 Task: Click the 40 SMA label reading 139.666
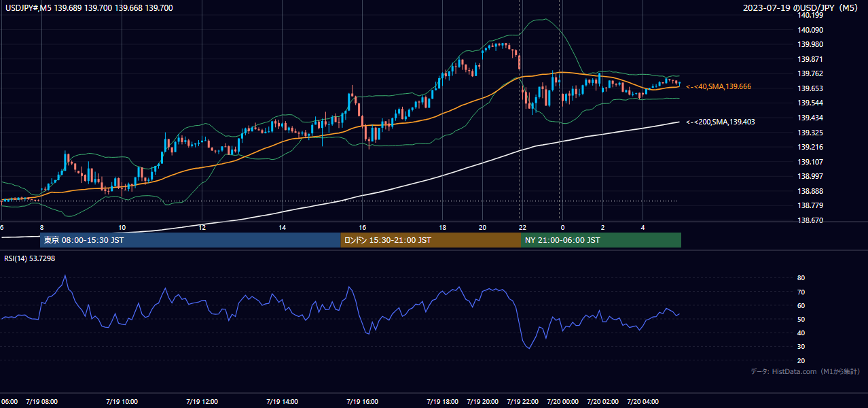(719, 87)
